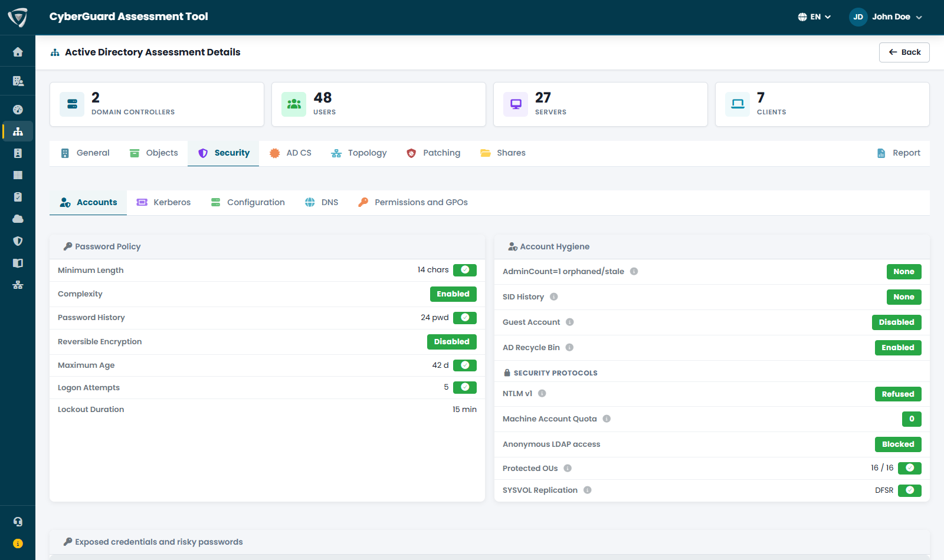Viewport: 944px width, 560px height.
Task: Click the Complexity Enabled badge
Action: [453, 294]
